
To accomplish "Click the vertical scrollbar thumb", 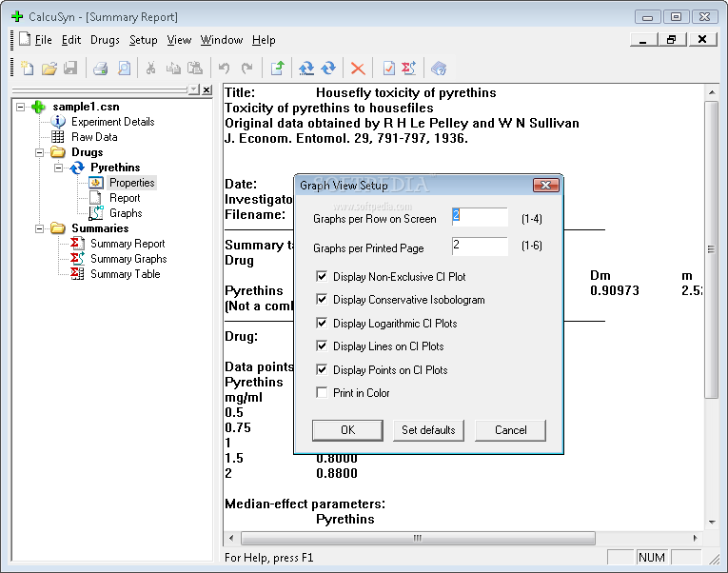I will [711, 248].
